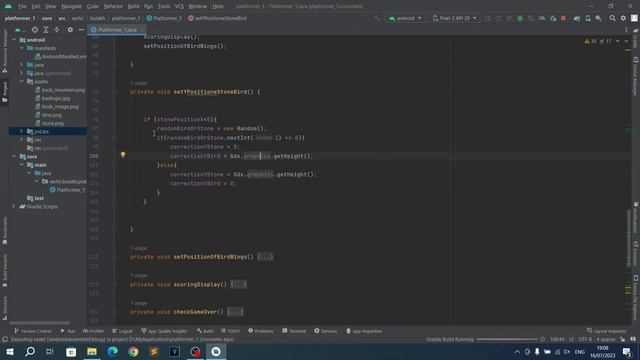640x360 pixels.
Task: Open the Refactor menu
Action: tap(113, 7)
